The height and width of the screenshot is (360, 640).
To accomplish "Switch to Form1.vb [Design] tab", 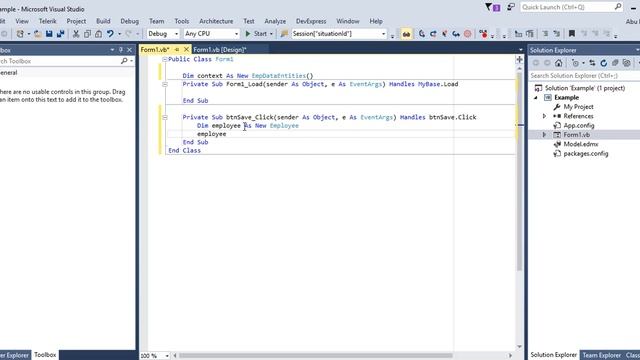I will click(220, 49).
